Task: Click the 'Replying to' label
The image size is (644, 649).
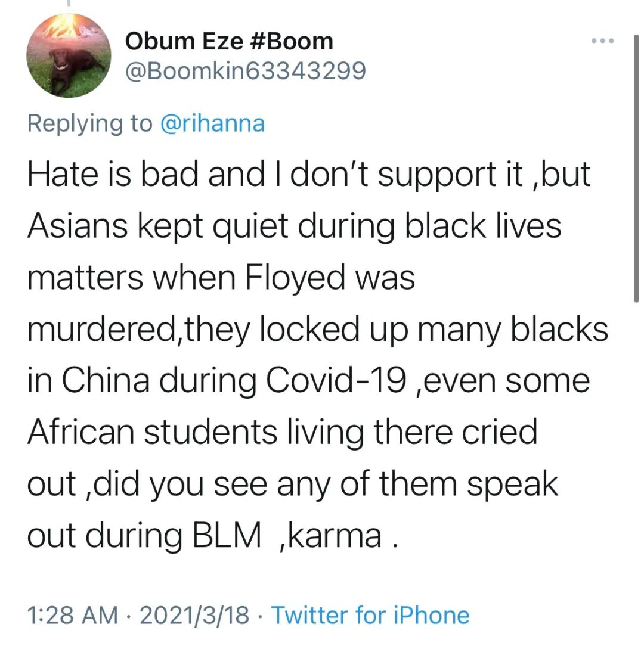Action: coord(90,124)
